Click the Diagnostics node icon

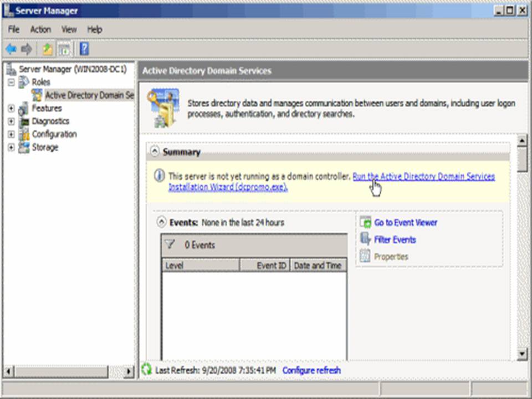(x=24, y=121)
